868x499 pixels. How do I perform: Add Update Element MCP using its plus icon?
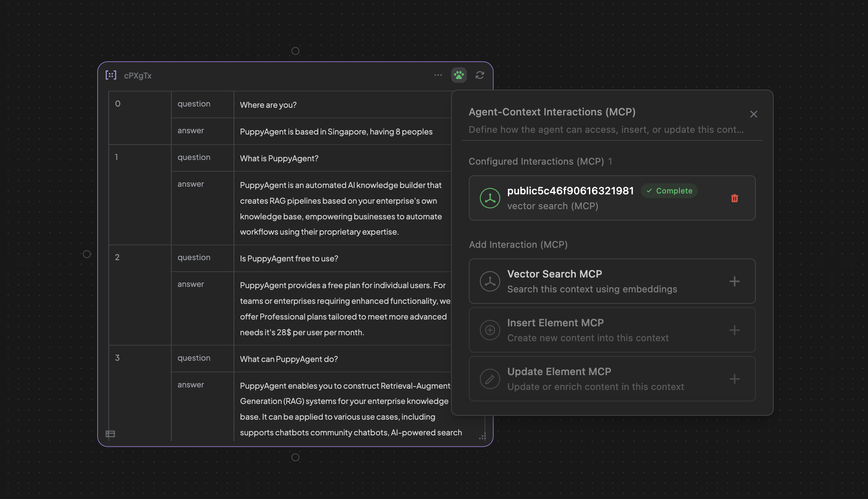point(734,379)
